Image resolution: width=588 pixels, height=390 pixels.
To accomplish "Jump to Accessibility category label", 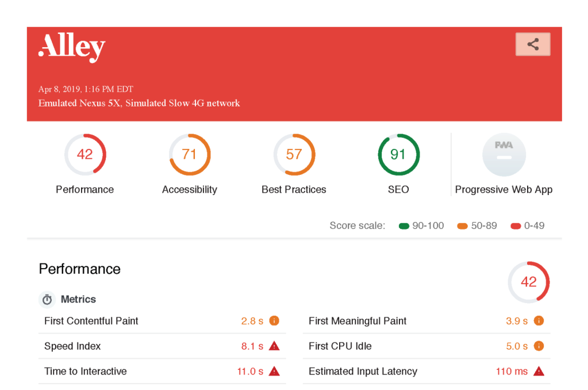I will pos(190,190).
